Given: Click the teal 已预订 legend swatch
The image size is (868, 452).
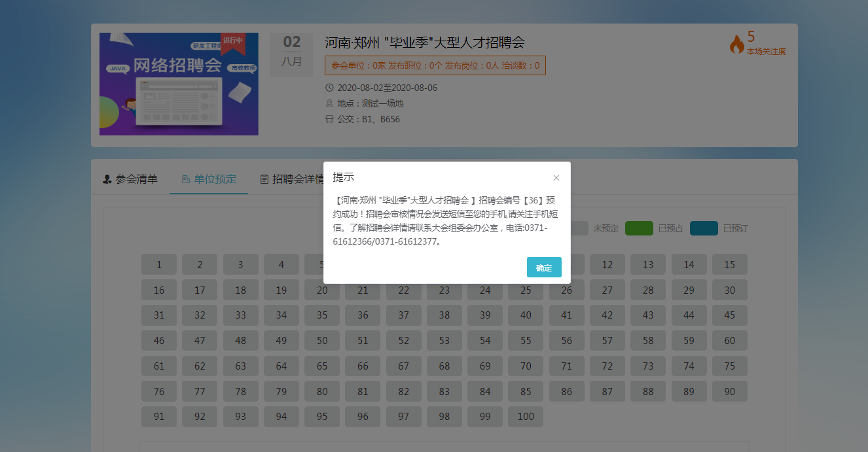Looking at the screenshot, I should [x=704, y=228].
